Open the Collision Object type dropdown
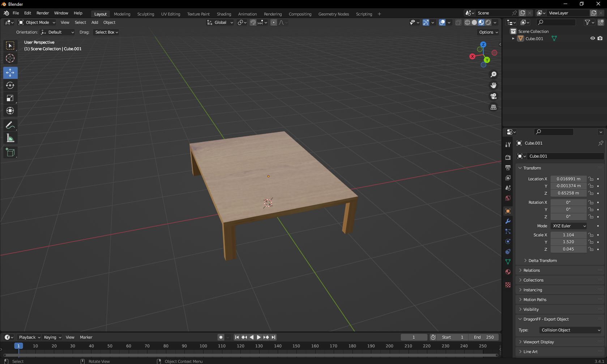 pos(570,330)
